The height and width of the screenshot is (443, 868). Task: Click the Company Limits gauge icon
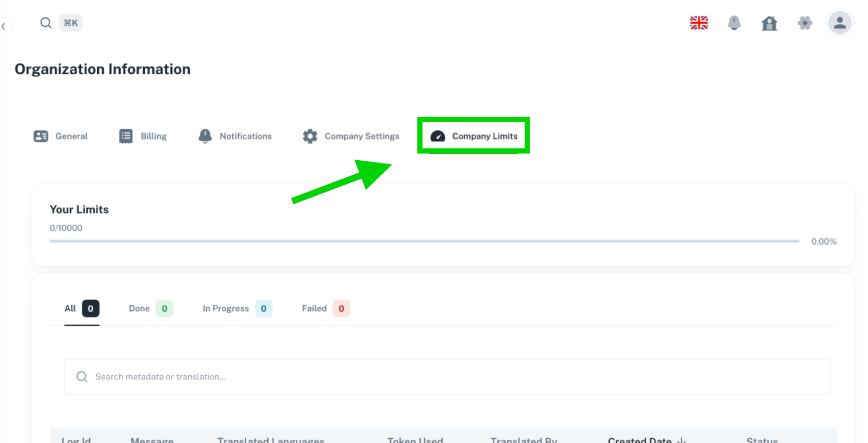point(438,136)
